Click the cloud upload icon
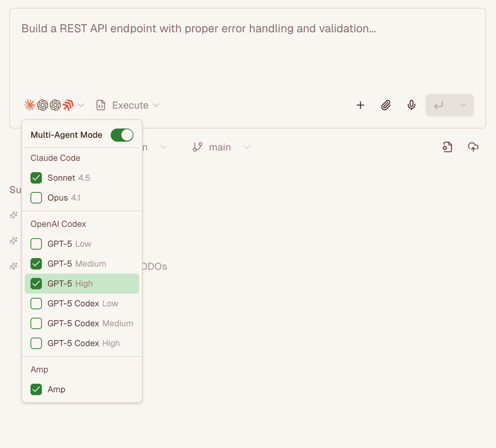 (473, 147)
